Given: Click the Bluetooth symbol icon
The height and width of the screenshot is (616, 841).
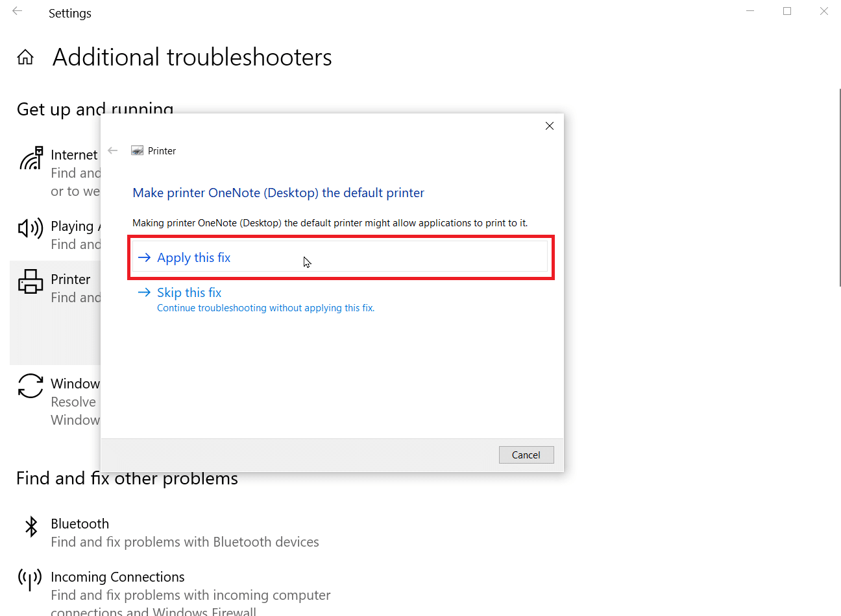Looking at the screenshot, I should coord(30,527).
